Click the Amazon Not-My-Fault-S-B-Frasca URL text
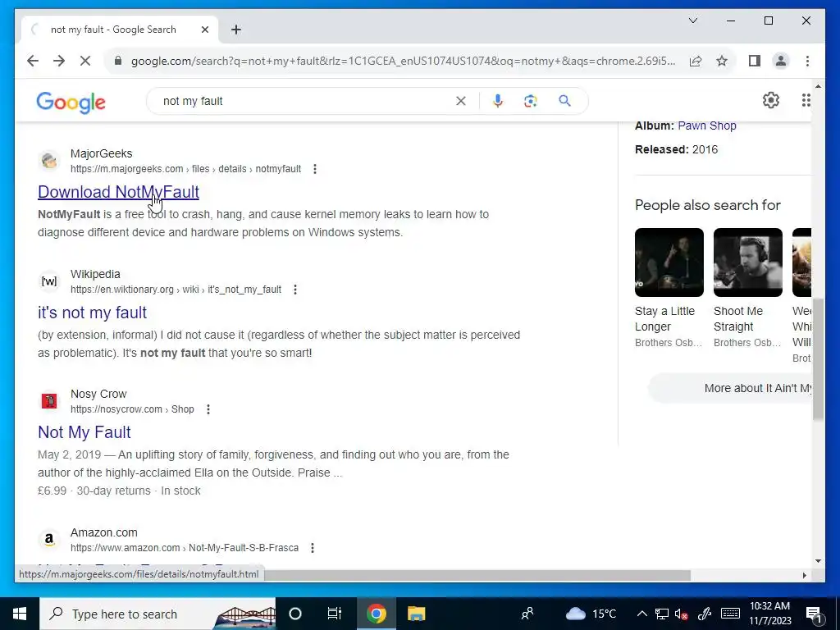 click(x=185, y=547)
